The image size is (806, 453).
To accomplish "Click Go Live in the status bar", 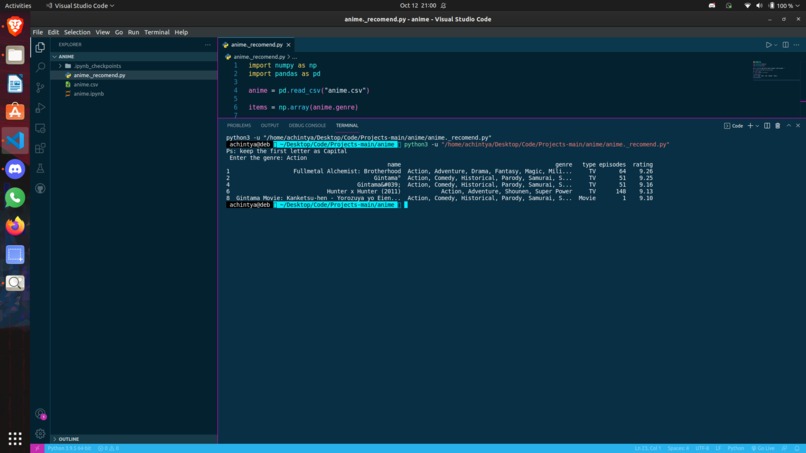I will tap(763, 448).
